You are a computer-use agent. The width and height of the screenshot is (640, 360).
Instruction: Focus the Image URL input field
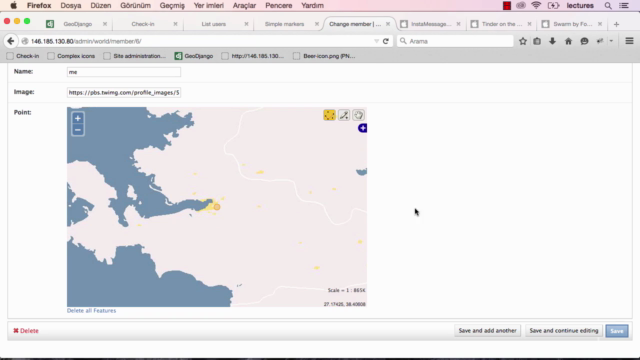click(124, 93)
